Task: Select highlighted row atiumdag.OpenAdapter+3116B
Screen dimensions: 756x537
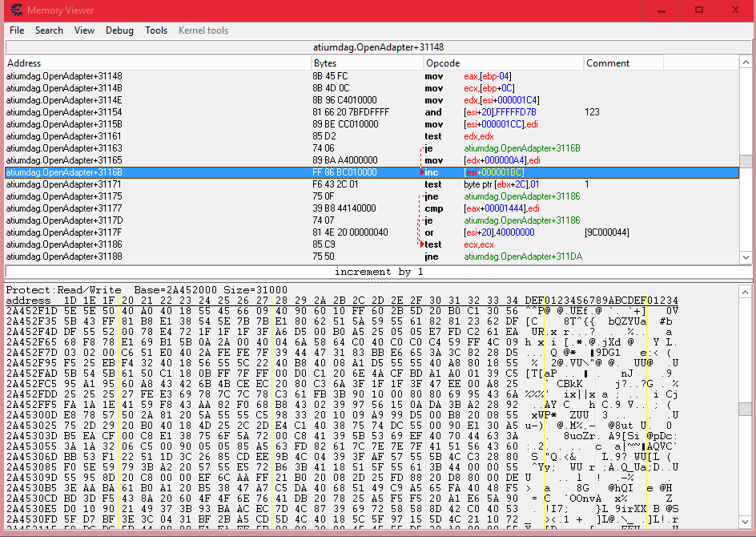Action: pos(372,172)
